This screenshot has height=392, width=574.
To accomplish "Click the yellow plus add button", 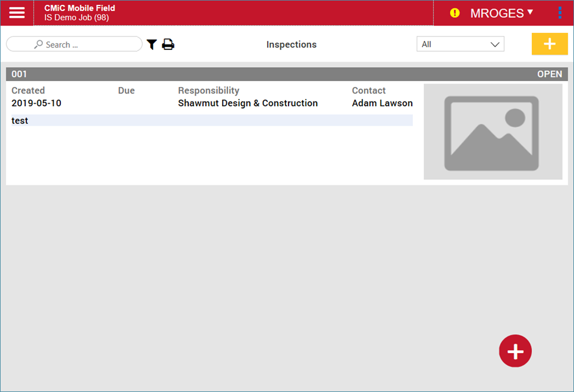I will click(550, 44).
